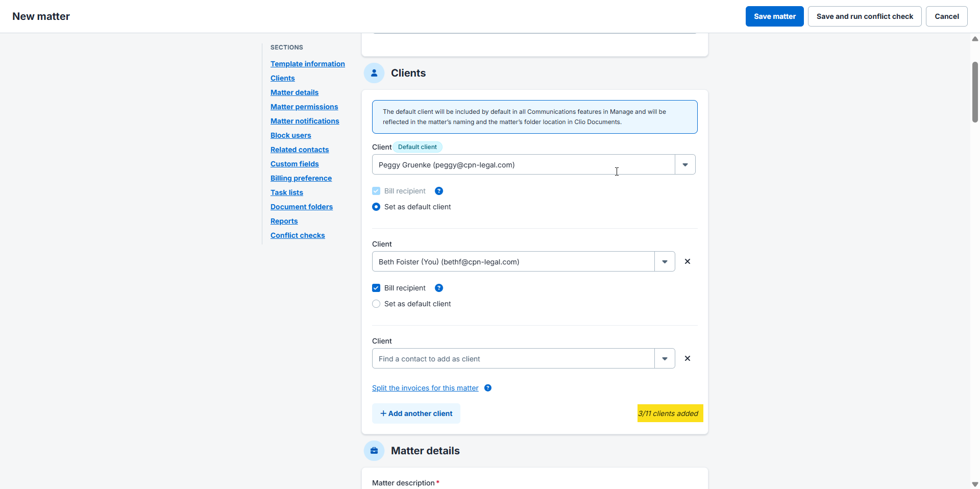Remove Beth Foister client with X icon
The height and width of the screenshot is (489, 980).
(x=688, y=261)
